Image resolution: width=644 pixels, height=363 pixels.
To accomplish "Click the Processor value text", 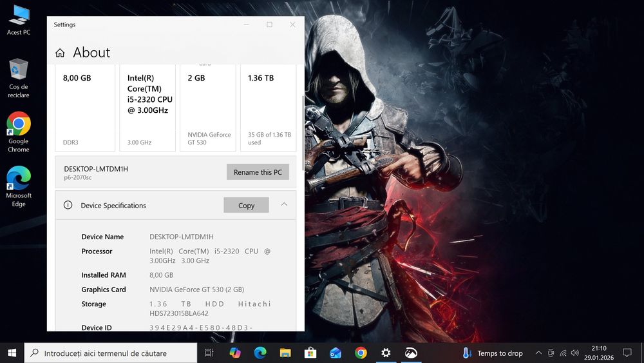I will pos(210,256).
